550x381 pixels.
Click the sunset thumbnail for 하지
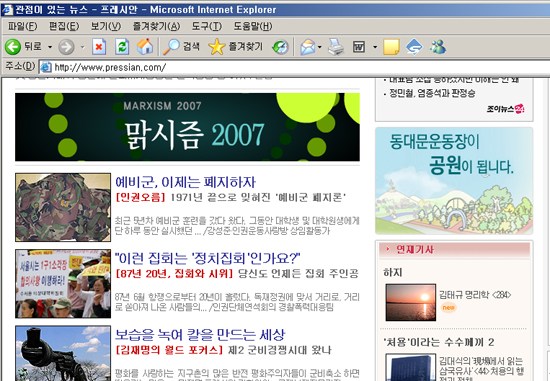[x=411, y=302]
